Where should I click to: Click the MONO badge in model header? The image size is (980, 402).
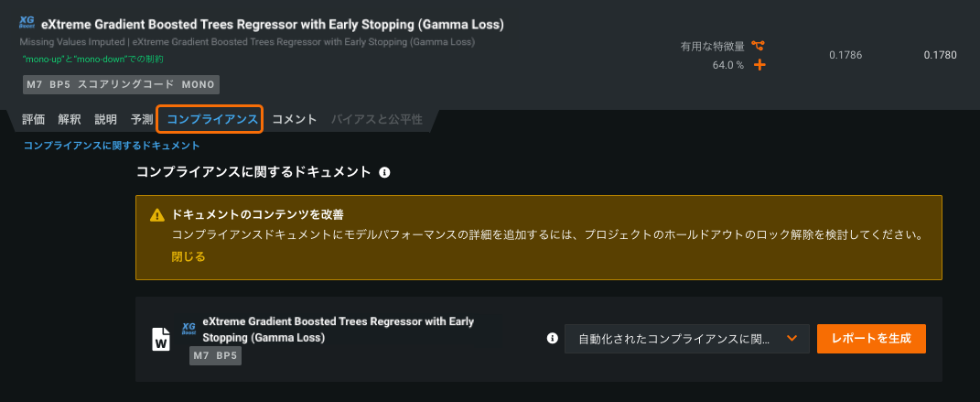(x=198, y=85)
